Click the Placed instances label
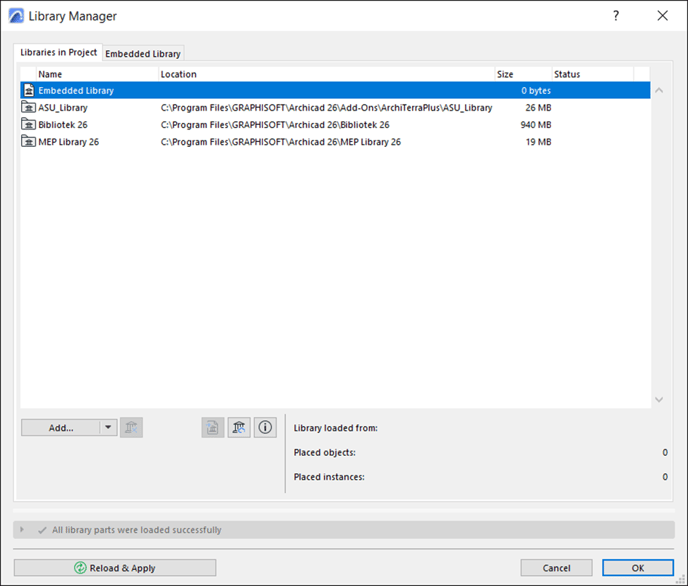The height and width of the screenshot is (586, 688). pyautogui.click(x=329, y=477)
